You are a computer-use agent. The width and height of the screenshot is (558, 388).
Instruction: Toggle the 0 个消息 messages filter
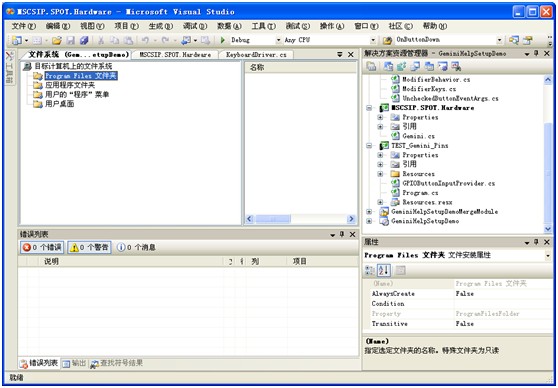pyautogui.click(x=136, y=247)
